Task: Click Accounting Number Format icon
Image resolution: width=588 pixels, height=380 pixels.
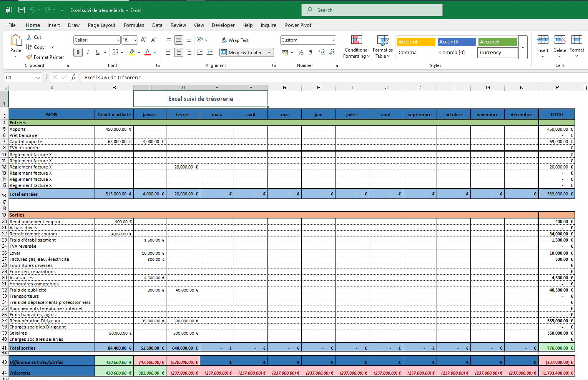Action: coord(285,52)
